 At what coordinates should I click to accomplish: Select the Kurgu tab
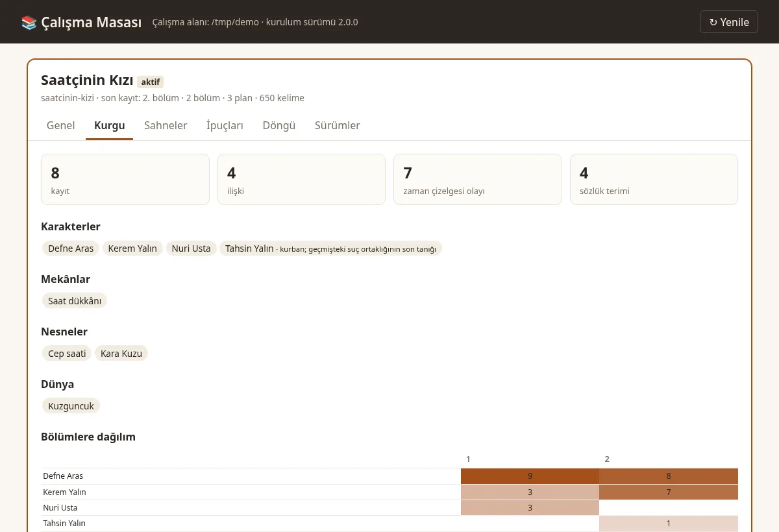pos(110,125)
